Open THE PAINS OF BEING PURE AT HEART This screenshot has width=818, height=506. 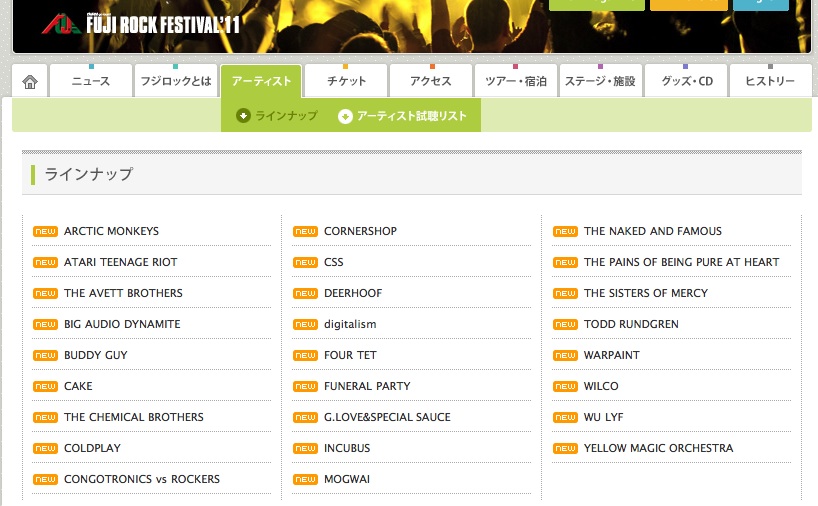pyautogui.click(x=681, y=262)
